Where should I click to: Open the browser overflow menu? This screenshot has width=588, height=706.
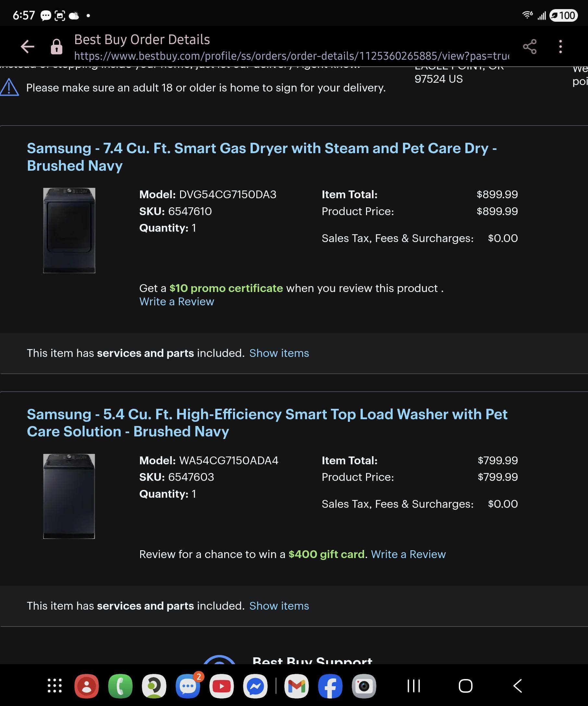[x=560, y=47]
